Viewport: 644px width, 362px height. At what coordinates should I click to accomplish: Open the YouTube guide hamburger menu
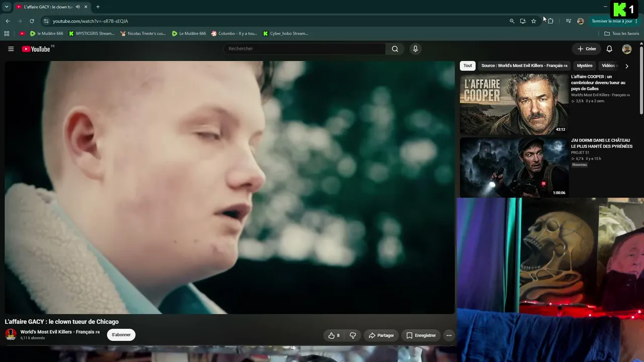pyautogui.click(x=11, y=49)
